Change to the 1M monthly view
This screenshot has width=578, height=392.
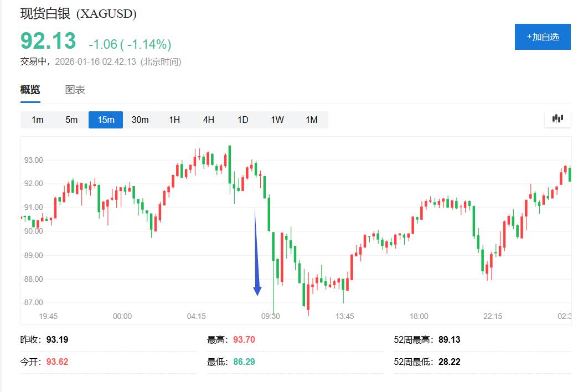coord(312,120)
